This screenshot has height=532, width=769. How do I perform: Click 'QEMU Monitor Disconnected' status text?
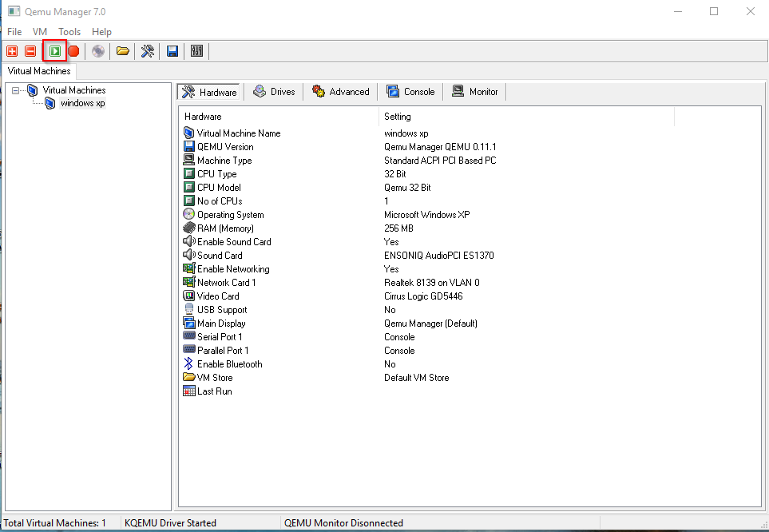point(343,522)
